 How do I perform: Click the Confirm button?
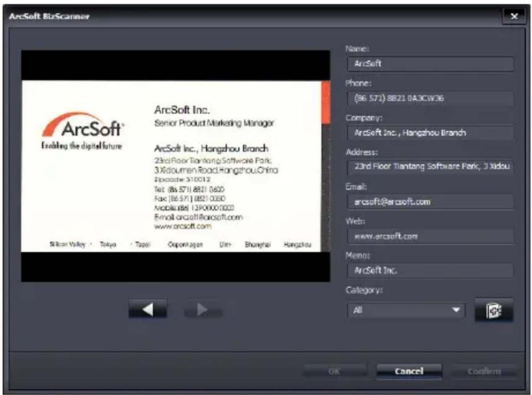tap(484, 371)
